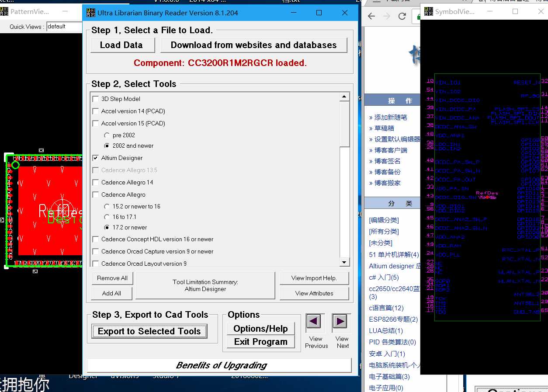The height and width of the screenshot is (392, 548).
Task: Open the 博客签名 link
Action: click(388, 161)
